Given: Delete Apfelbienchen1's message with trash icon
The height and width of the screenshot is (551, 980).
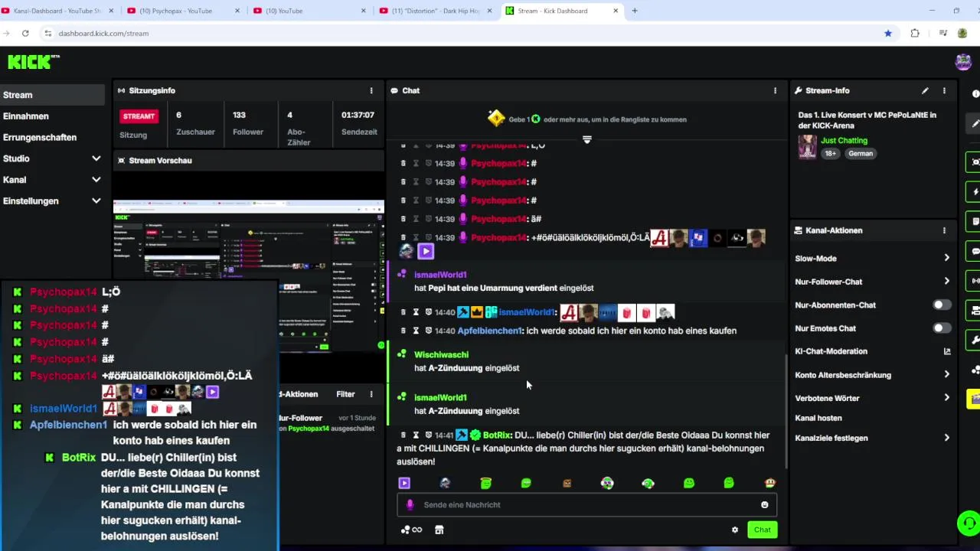Looking at the screenshot, I should [x=403, y=331].
